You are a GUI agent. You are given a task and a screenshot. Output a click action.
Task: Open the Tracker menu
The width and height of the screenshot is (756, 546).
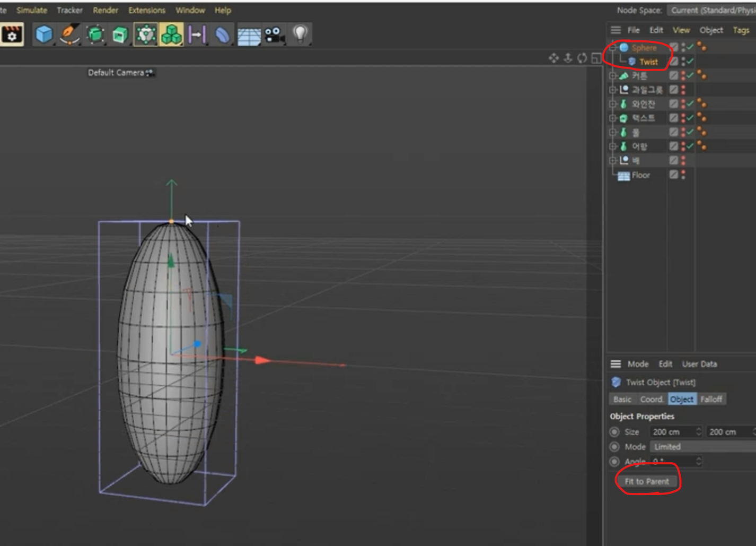[69, 10]
